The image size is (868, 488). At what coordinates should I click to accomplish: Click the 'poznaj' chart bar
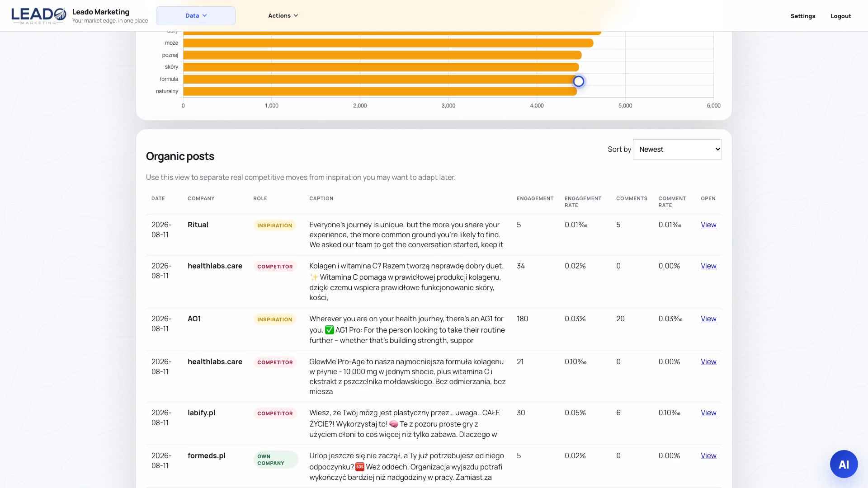[382, 55]
